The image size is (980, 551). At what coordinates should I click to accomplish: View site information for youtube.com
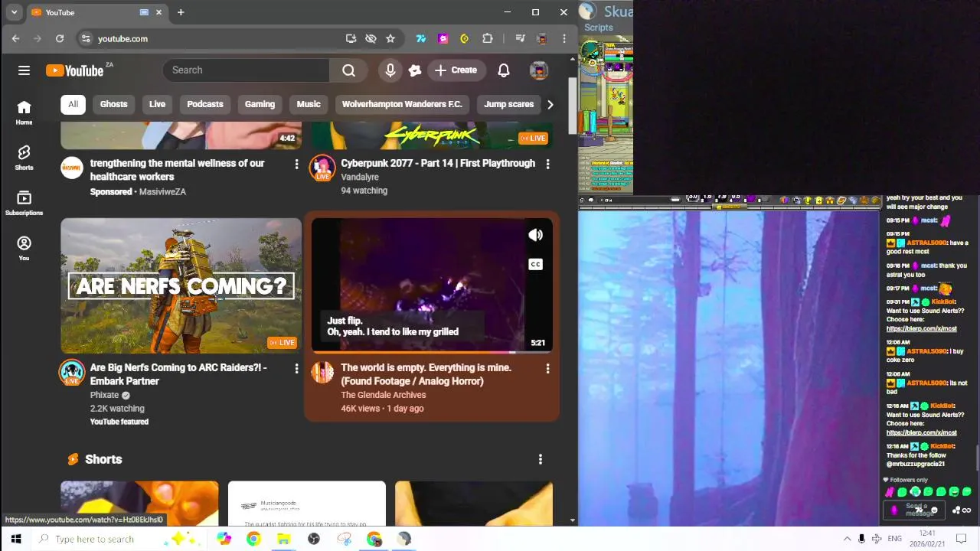[x=86, y=38]
